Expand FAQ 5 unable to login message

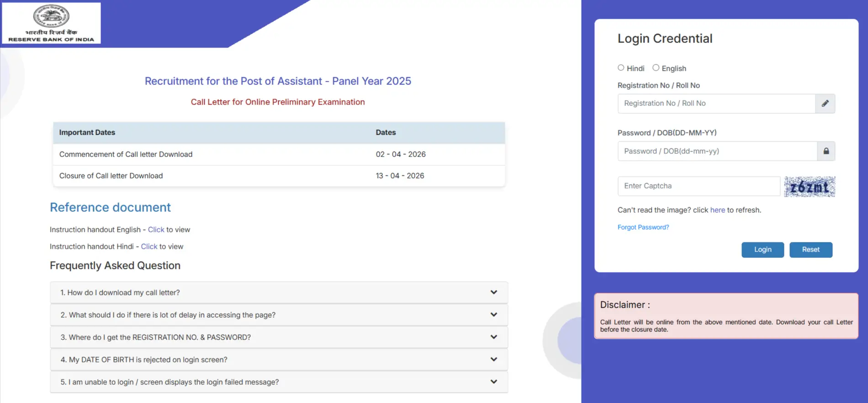coord(279,382)
